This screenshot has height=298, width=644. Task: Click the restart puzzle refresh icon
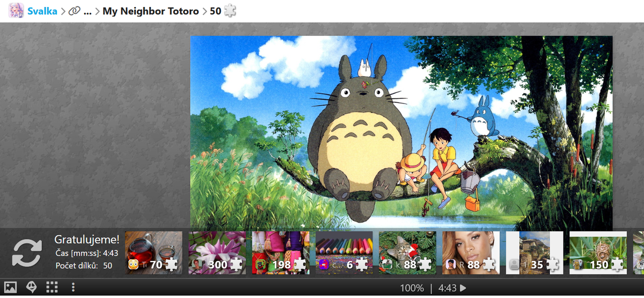coord(27,253)
